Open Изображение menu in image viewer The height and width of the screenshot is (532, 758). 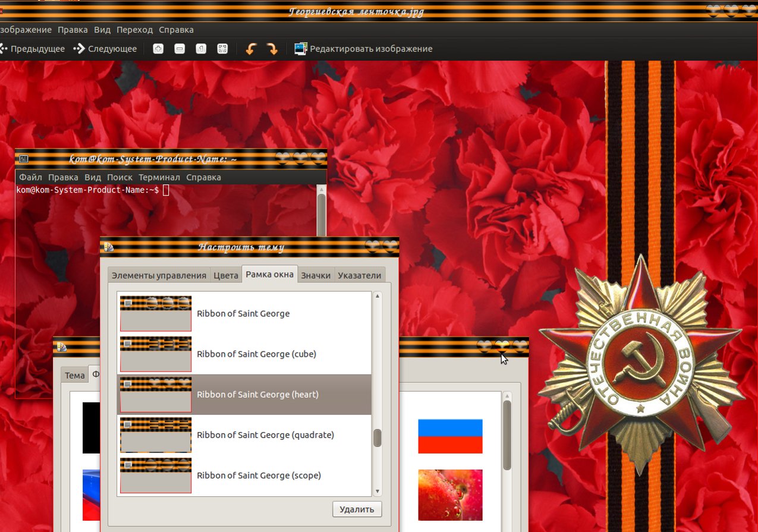click(x=26, y=30)
